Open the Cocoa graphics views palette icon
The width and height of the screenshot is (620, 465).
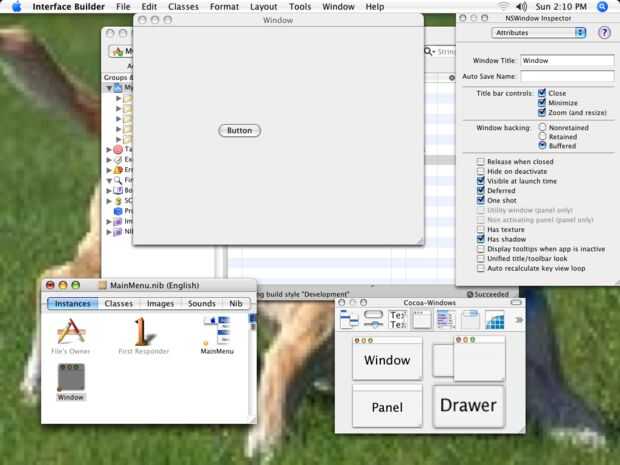tap(495, 319)
